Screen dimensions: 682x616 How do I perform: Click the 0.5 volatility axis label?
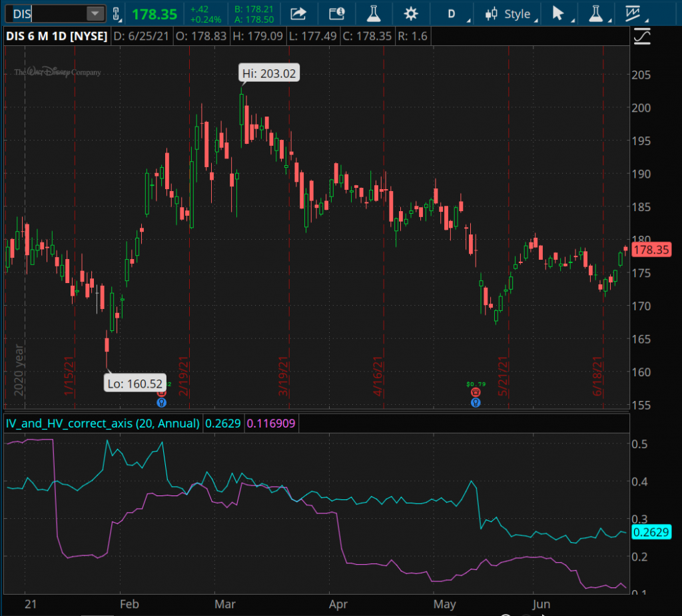click(639, 444)
